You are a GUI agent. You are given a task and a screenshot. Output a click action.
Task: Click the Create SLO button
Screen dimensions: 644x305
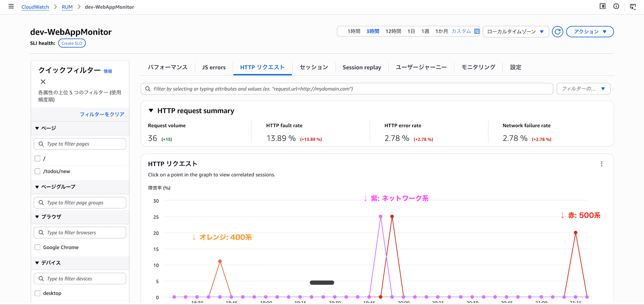(72, 43)
